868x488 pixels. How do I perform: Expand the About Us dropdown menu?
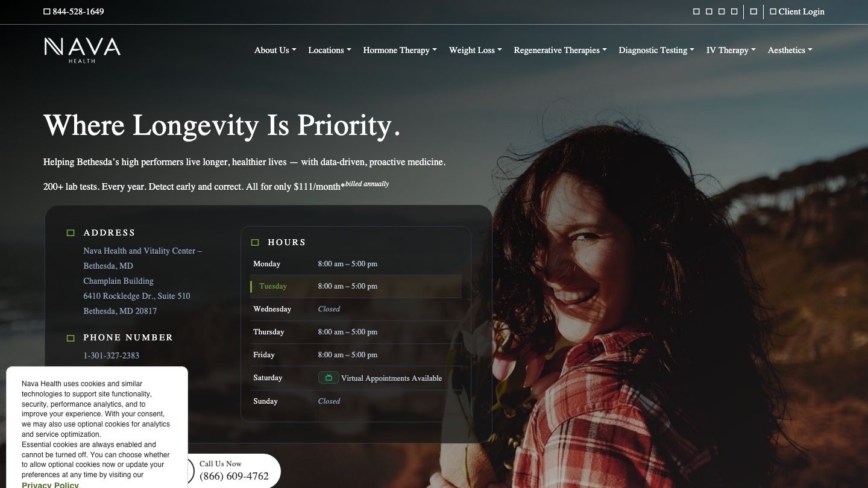pos(275,50)
